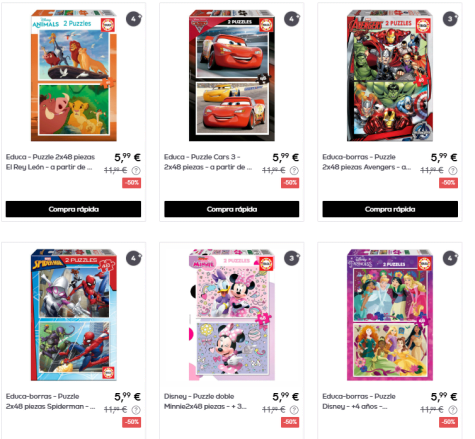Click Compra rápida for Avengers puzzle
Viewport: 475px width, 439px height.
coord(390,209)
